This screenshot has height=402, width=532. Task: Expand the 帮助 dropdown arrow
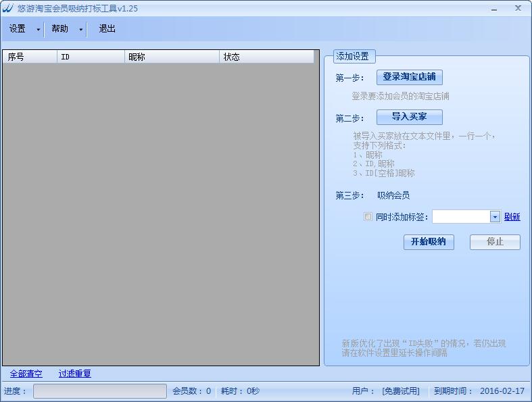[80, 30]
